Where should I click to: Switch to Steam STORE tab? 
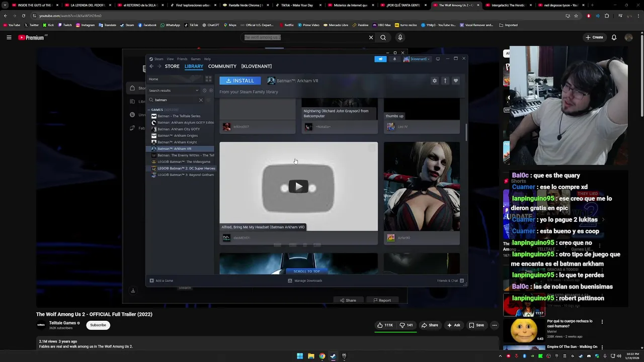click(172, 66)
